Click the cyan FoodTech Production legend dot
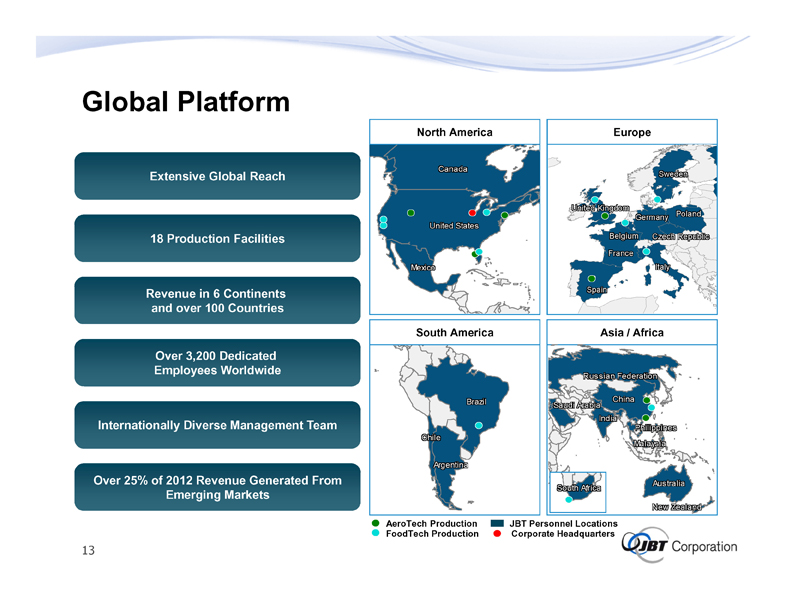The image size is (792, 612). [x=375, y=534]
